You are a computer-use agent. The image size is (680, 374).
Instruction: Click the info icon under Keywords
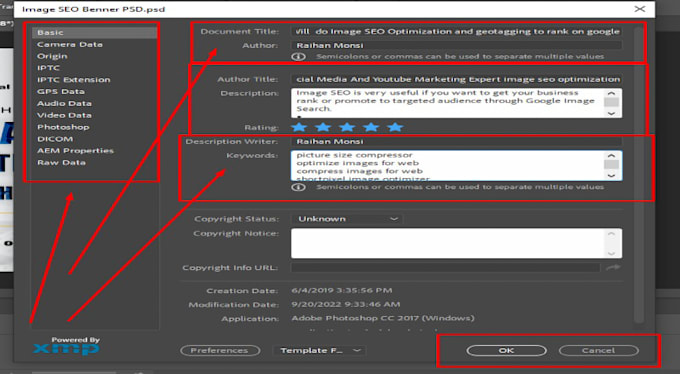click(x=298, y=187)
